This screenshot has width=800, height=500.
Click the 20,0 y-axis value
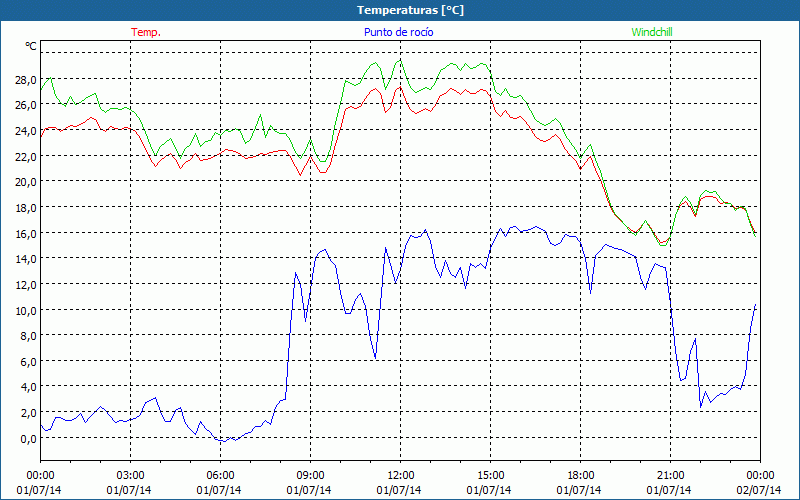click(x=27, y=182)
